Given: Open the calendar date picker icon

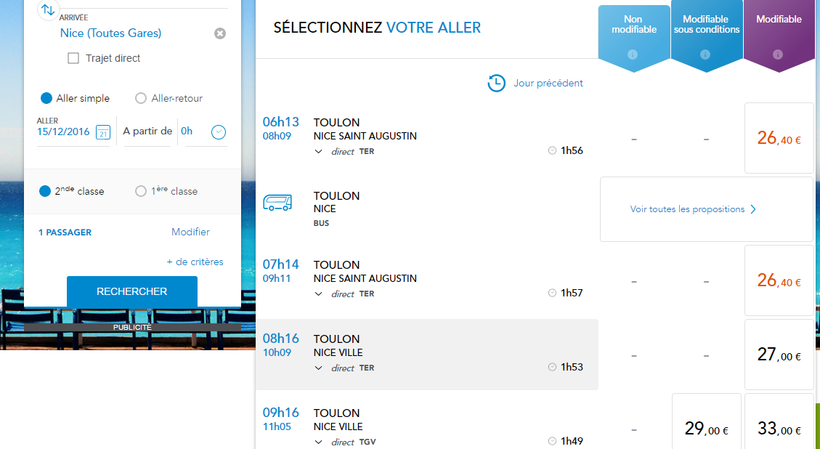Looking at the screenshot, I should pyautogui.click(x=102, y=132).
